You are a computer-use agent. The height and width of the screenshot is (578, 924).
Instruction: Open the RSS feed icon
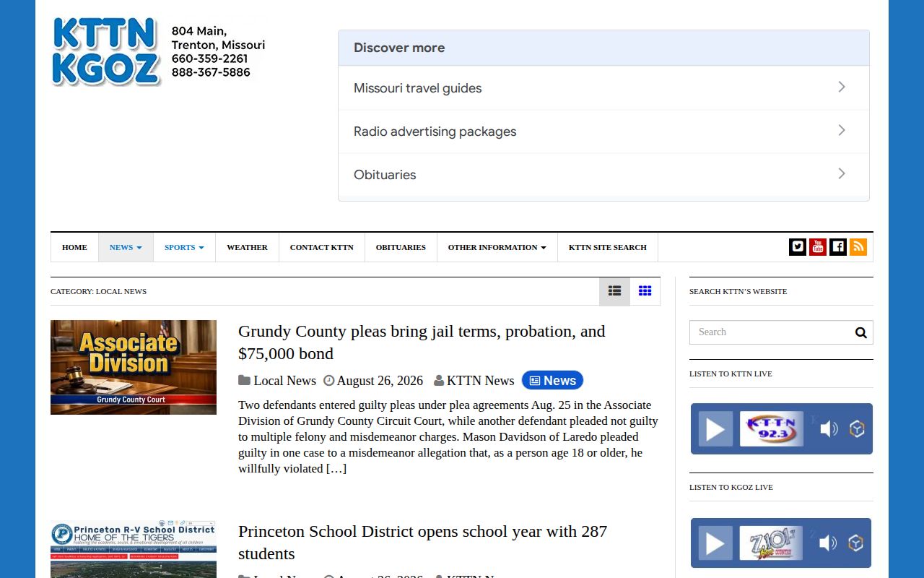[858, 247]
